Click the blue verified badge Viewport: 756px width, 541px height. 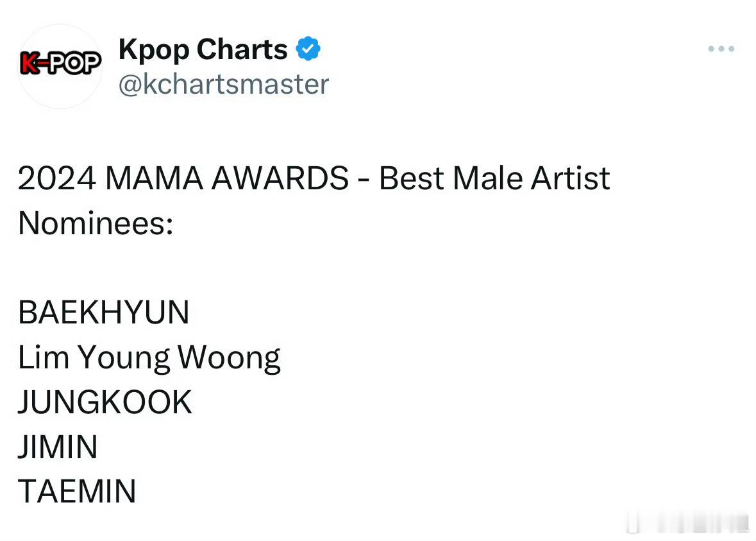coord(308,49)
